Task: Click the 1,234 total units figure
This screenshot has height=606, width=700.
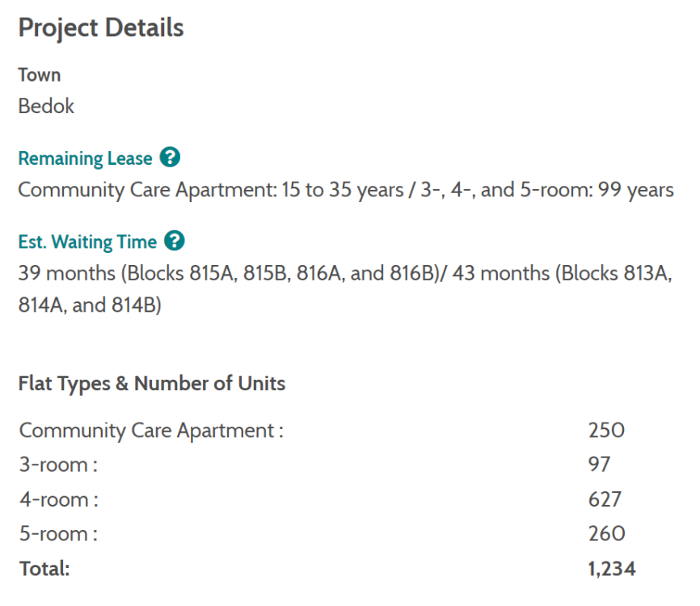Action: click(x=612, y=569)
